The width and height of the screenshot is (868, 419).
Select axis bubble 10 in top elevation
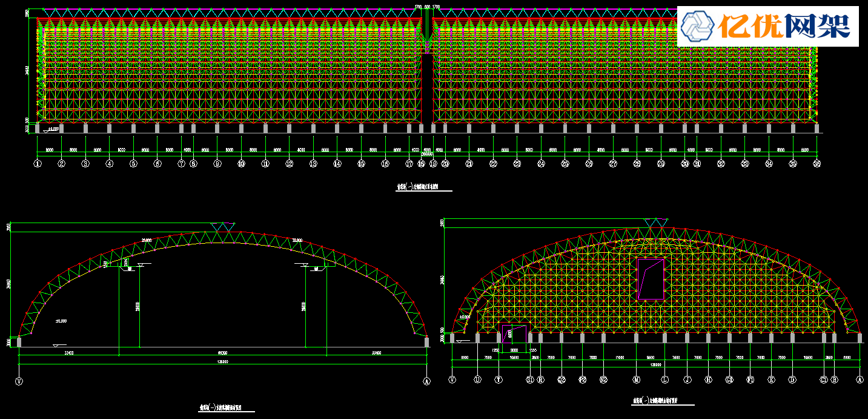pos(241,164)
